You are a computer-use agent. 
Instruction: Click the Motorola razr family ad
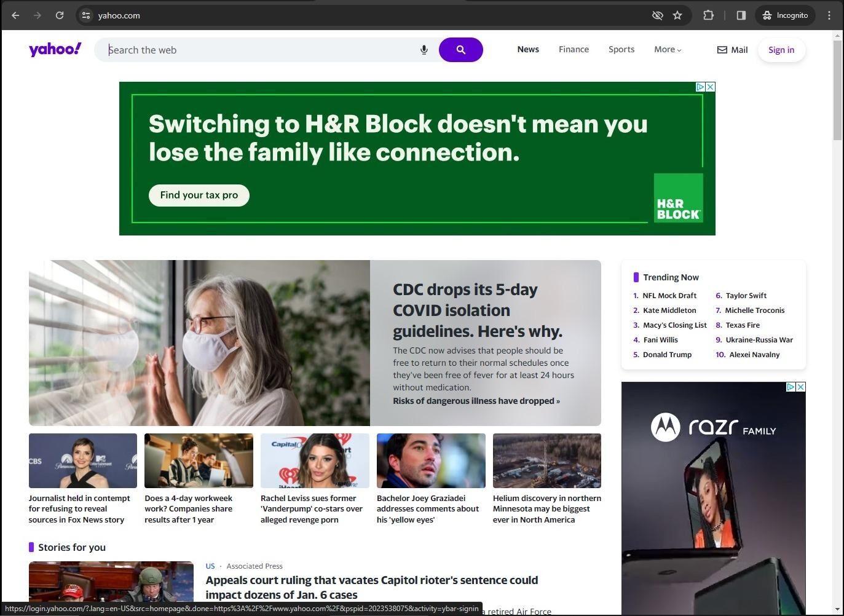(x=714, y=498)
